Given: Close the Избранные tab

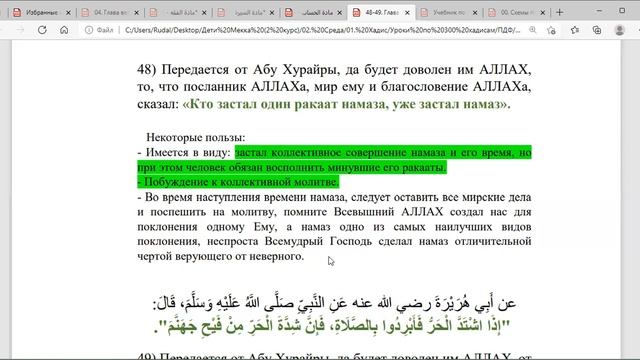Looking at the screenshot, I should point(68,13).
